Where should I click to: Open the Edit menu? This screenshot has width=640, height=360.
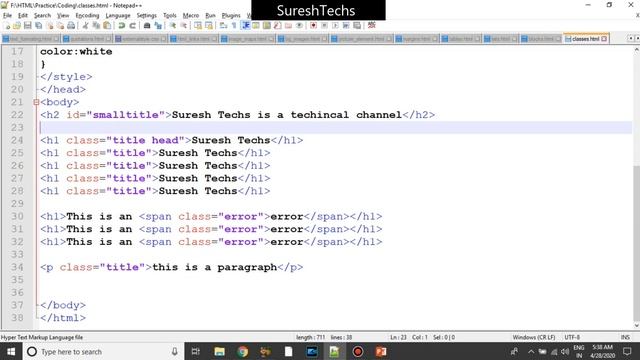tap(23, 16)
